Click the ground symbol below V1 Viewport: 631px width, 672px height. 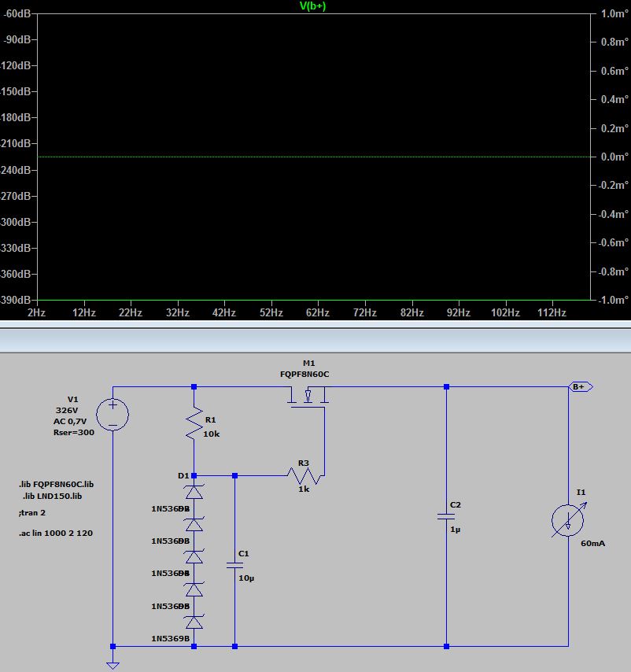pos(113,665)
